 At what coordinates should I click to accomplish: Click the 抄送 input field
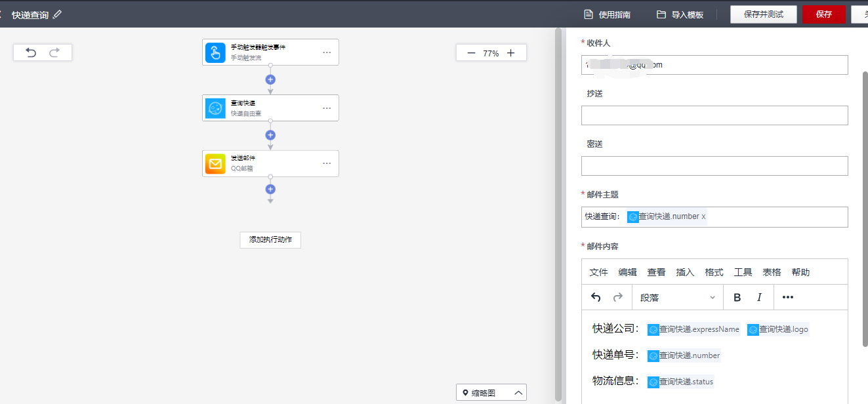714,115
